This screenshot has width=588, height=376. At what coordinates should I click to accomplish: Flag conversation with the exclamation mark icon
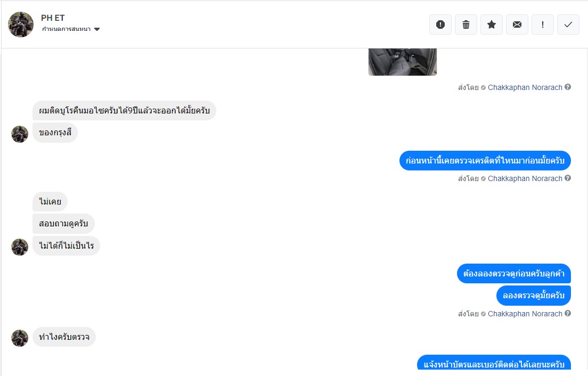click(x=542, y=24)
